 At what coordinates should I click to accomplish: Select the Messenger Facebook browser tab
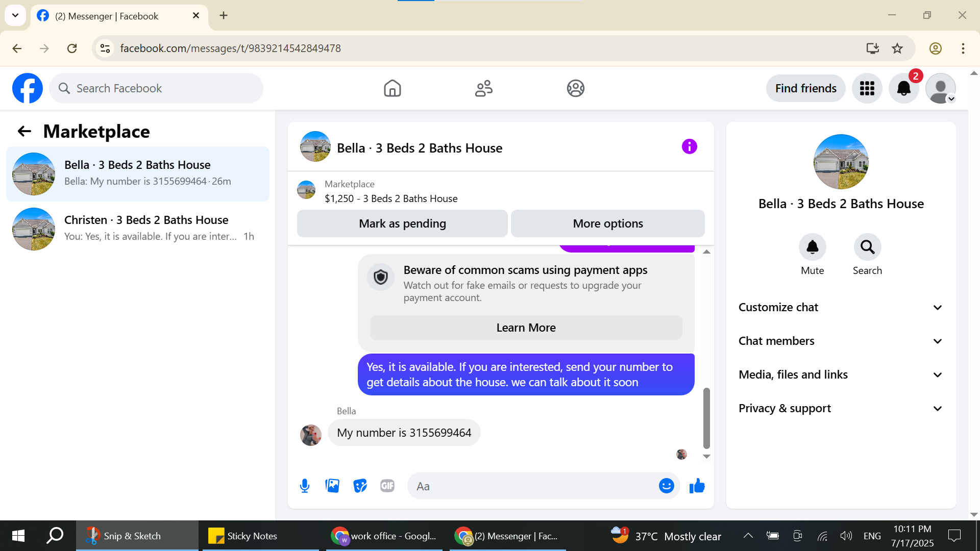119,16
